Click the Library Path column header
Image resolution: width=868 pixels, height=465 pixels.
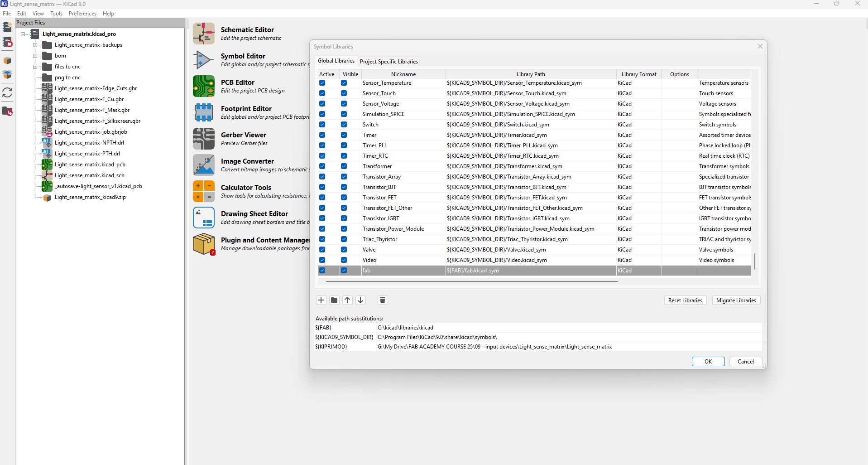click(531, 74)
